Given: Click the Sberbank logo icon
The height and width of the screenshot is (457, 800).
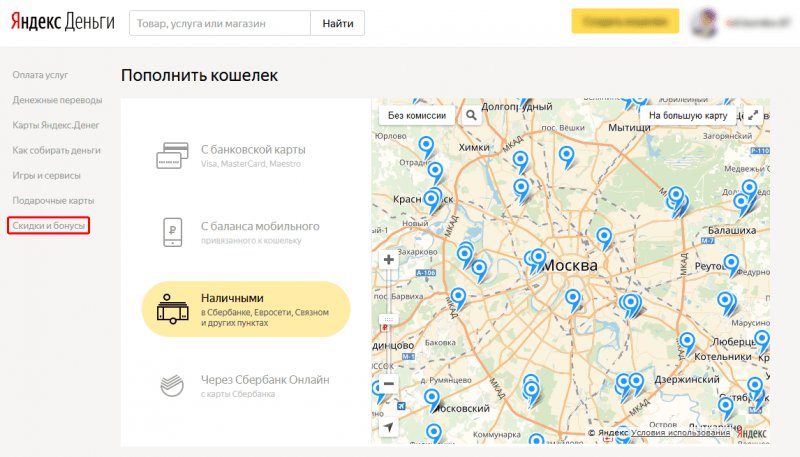Looking at the screenshot, I should (172, 386).
